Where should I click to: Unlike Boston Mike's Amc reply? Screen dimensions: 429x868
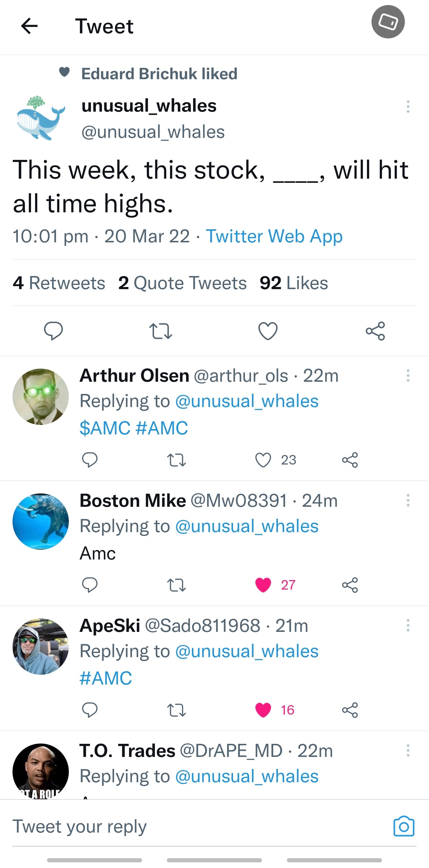coord(263,585)
